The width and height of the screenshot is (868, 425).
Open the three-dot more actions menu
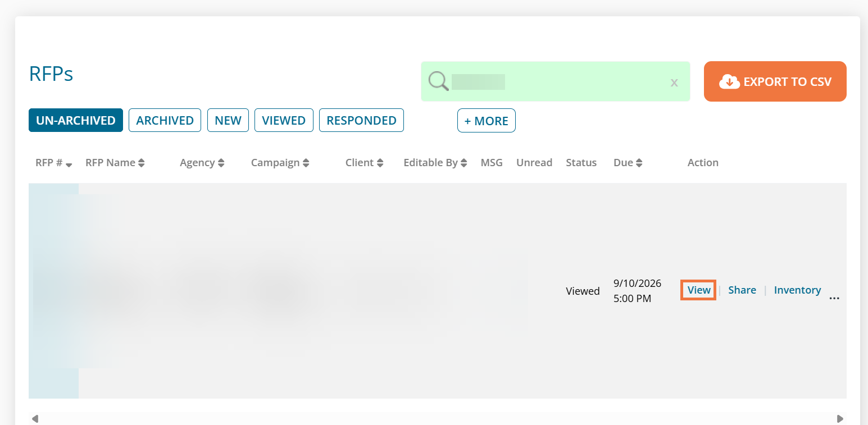[834, 298]
